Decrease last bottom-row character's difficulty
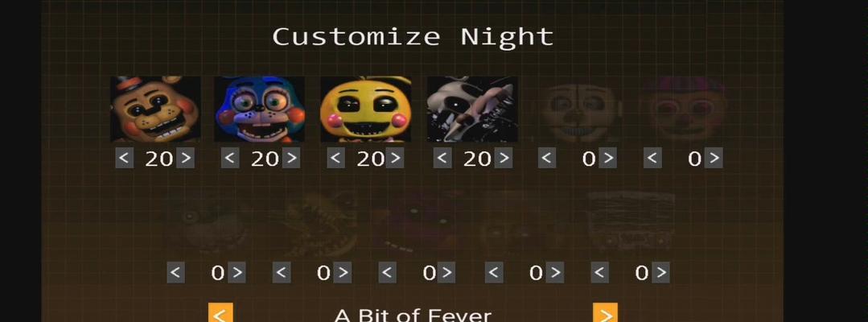Screen dimensions: 868x322 pyautogui.click(x=599, y=273)
